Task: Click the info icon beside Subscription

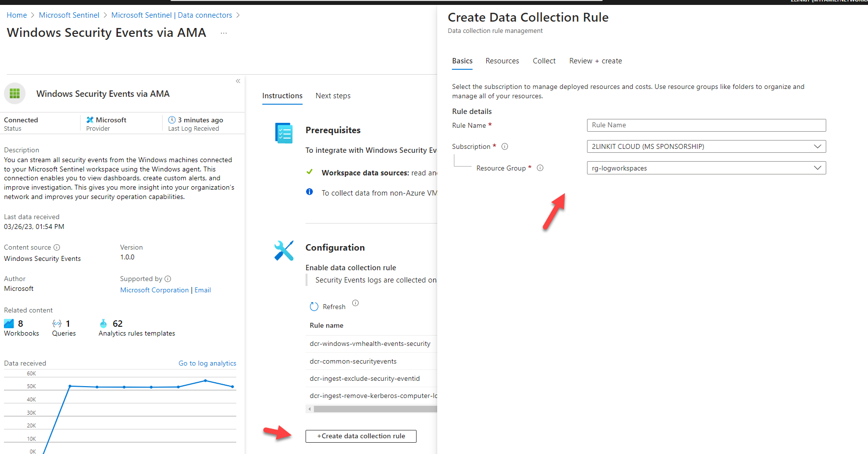Action: [504, 146]
